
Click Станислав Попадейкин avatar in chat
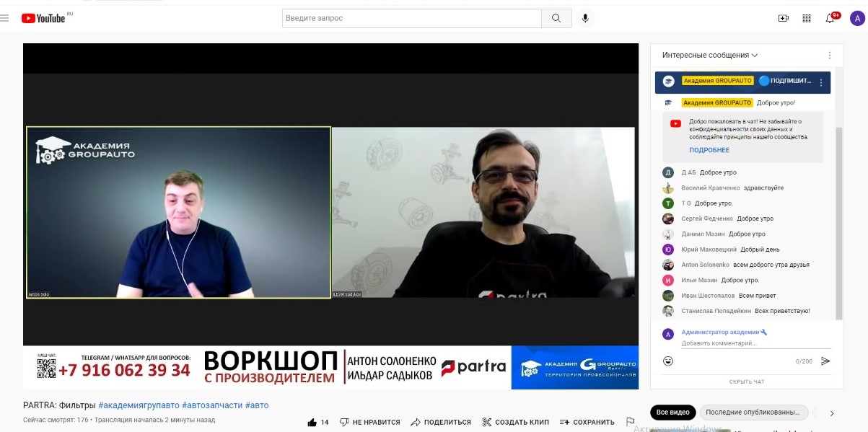pos(668,311)
